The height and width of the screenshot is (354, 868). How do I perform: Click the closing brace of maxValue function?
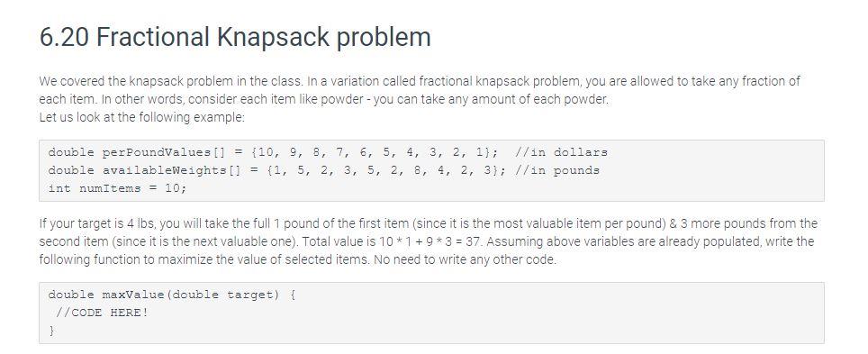52,331
